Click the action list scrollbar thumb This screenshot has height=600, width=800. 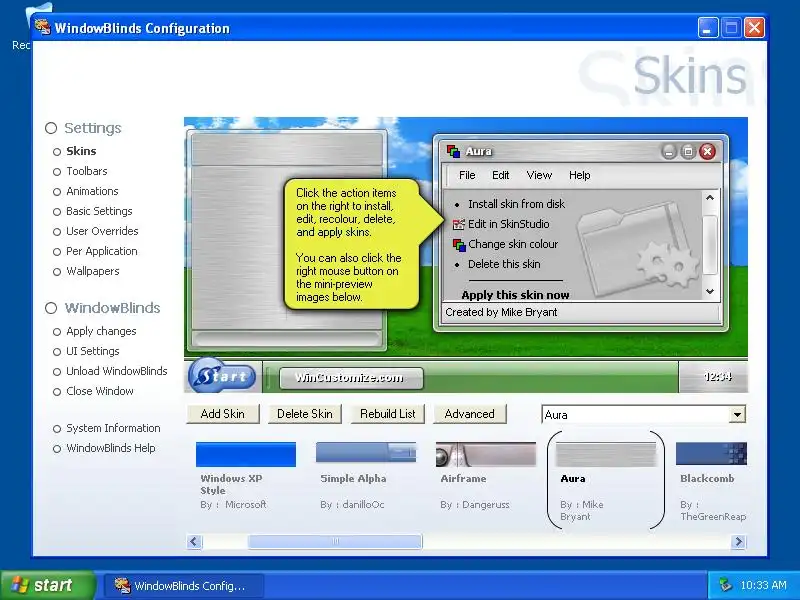(710, 245)
